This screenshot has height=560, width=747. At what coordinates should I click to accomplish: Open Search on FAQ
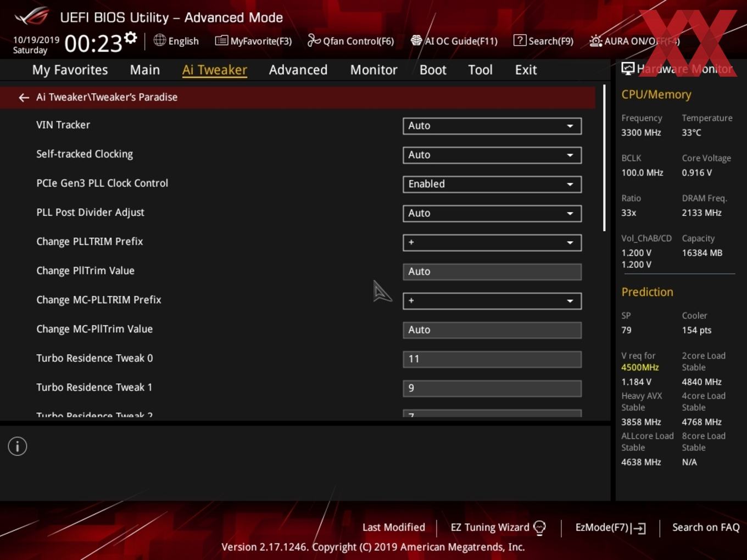pyautogui.click(x=706, y=527)
